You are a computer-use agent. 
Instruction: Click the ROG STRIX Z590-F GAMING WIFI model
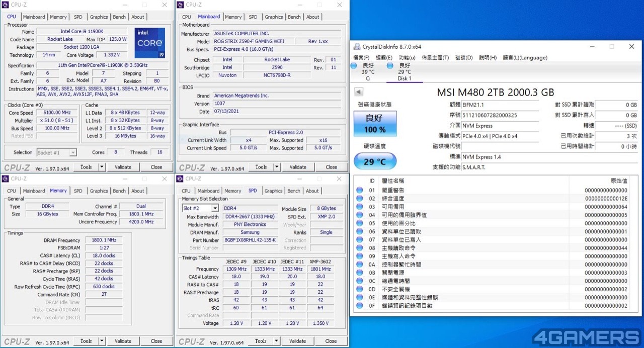click(x=253, y=41)
